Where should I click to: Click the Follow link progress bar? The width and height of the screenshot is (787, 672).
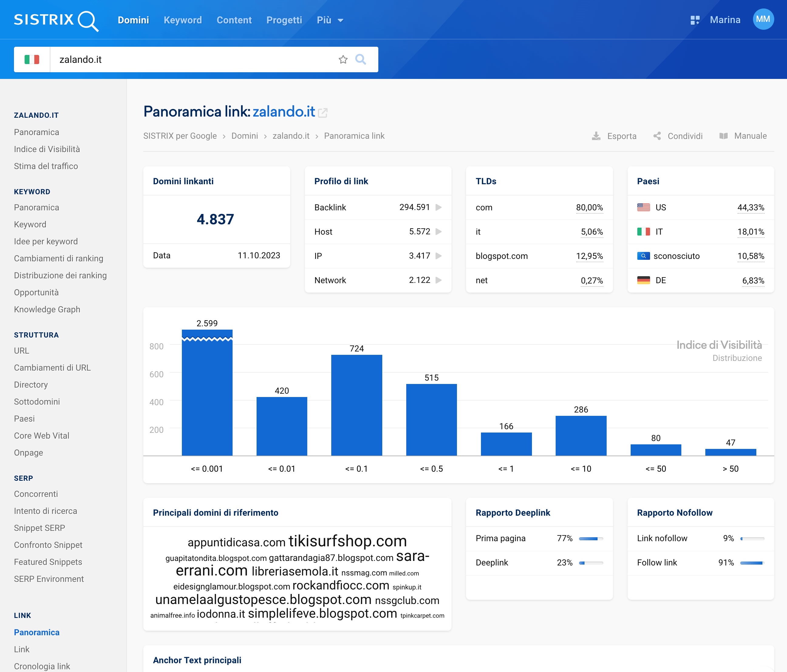(752, 563)
